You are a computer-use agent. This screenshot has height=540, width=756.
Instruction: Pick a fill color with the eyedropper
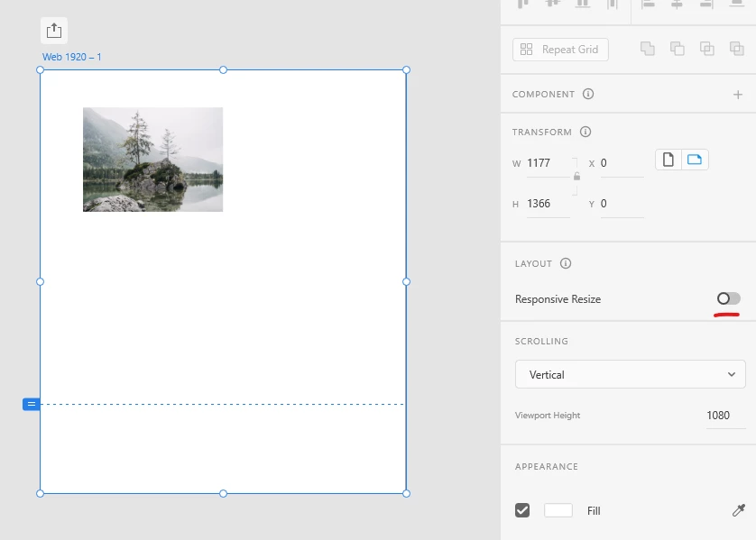[x=739, y=510]
